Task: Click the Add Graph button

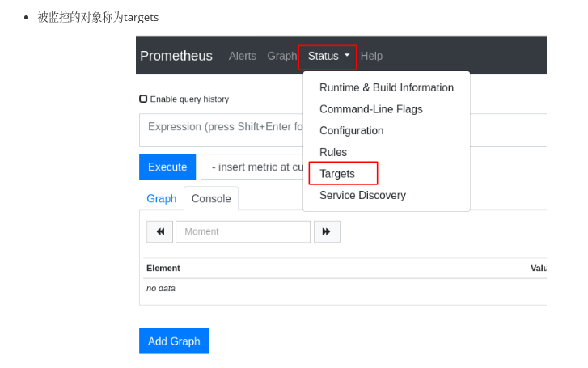Action: (174, 341)
